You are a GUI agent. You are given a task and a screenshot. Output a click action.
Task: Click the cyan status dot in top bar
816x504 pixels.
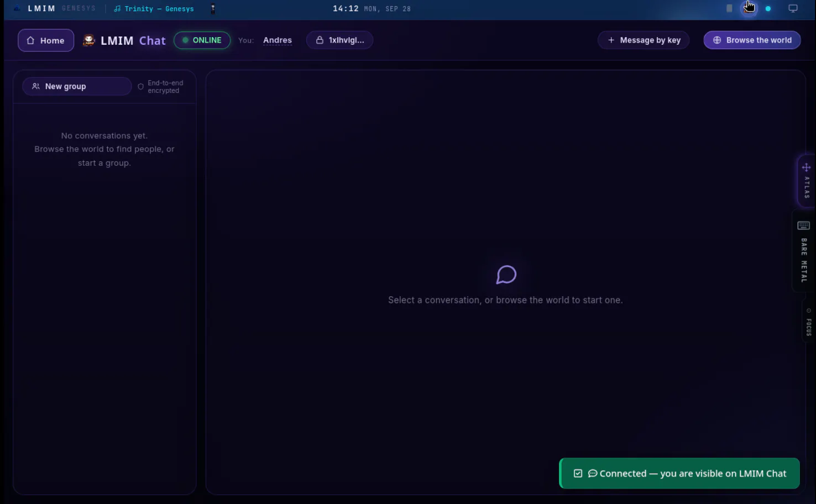768,9
